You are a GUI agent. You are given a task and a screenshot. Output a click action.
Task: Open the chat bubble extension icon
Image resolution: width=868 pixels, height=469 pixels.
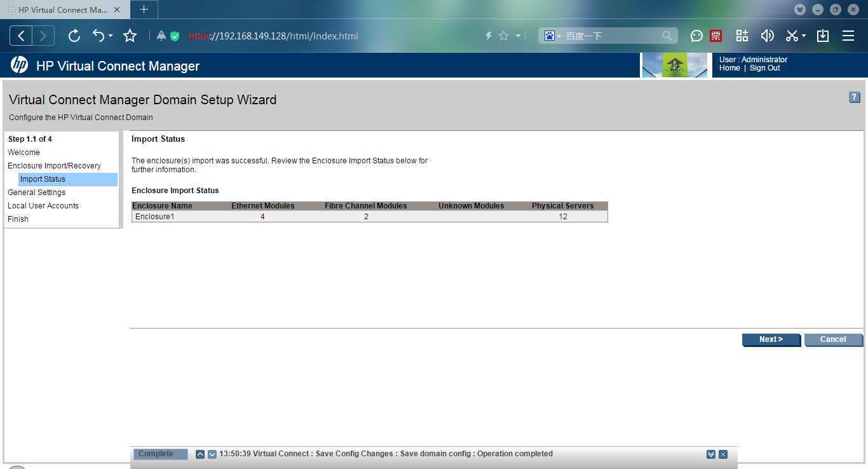coord(696,36)
